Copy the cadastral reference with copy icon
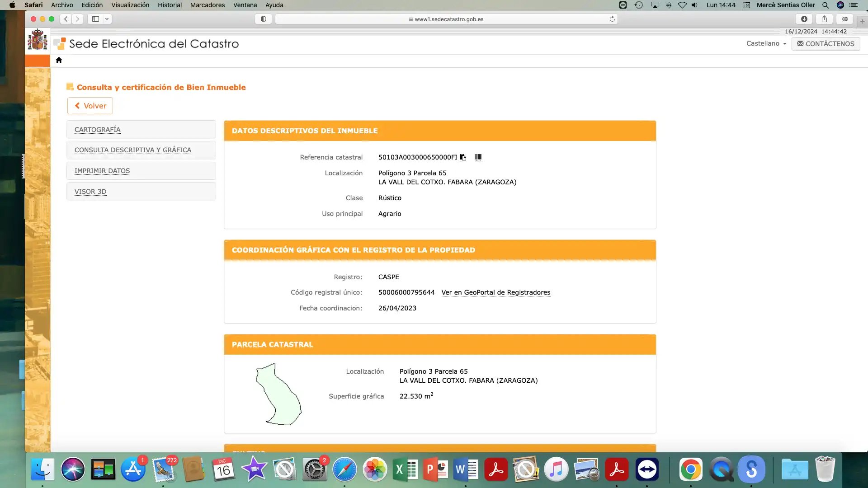 [x=463, y=157]
